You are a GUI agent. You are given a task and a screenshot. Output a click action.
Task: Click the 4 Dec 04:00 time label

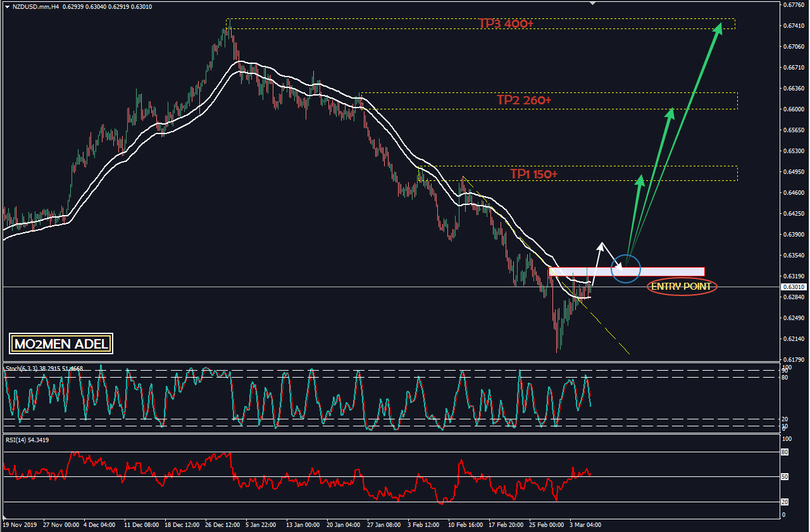[100, 524]
